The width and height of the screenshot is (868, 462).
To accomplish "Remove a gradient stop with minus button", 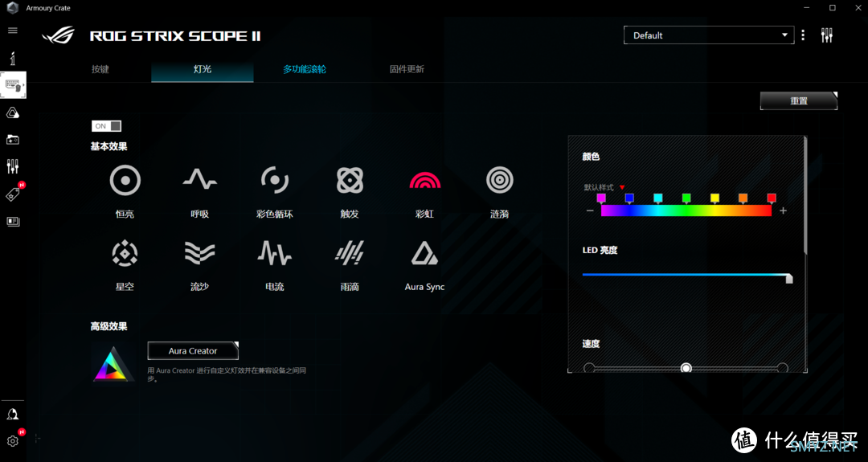I will pyautogui.click(x=590, y=211).
